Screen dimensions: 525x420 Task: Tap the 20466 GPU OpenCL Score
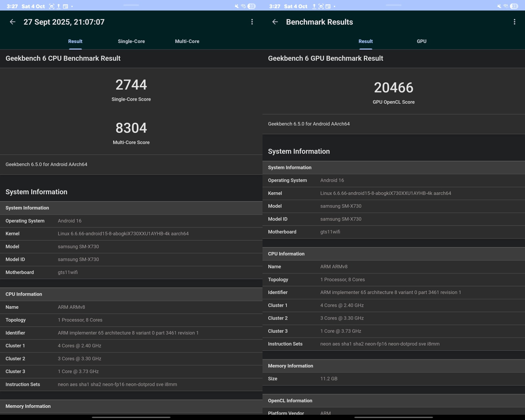click(393, 88)
